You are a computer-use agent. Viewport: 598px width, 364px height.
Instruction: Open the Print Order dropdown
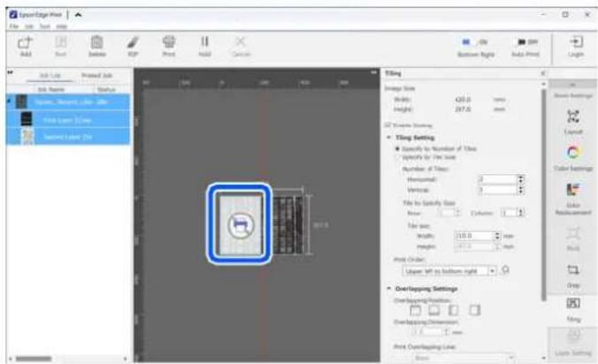click(x=449, y=270)
